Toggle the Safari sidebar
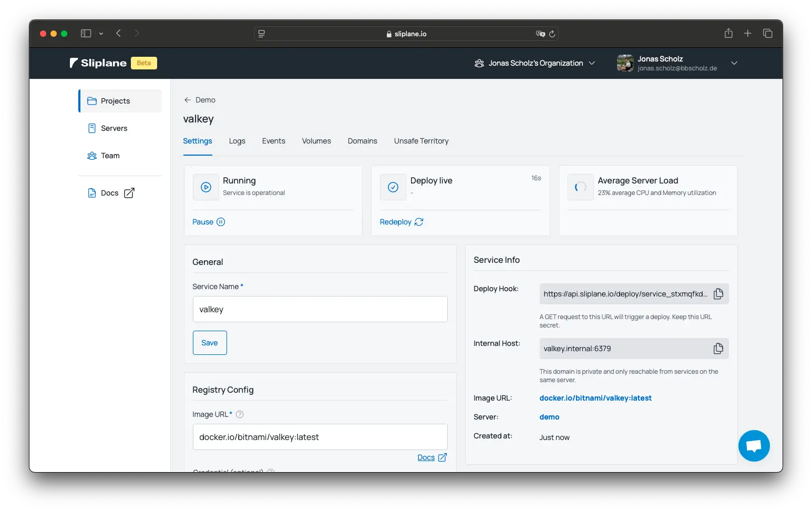Viewport: 812px width, 511px height. pos(86,33)
